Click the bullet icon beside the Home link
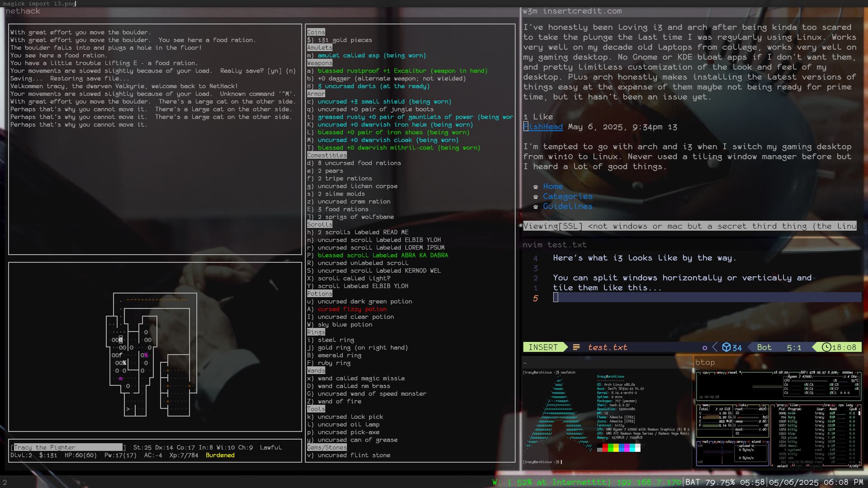 click(536, 187)
